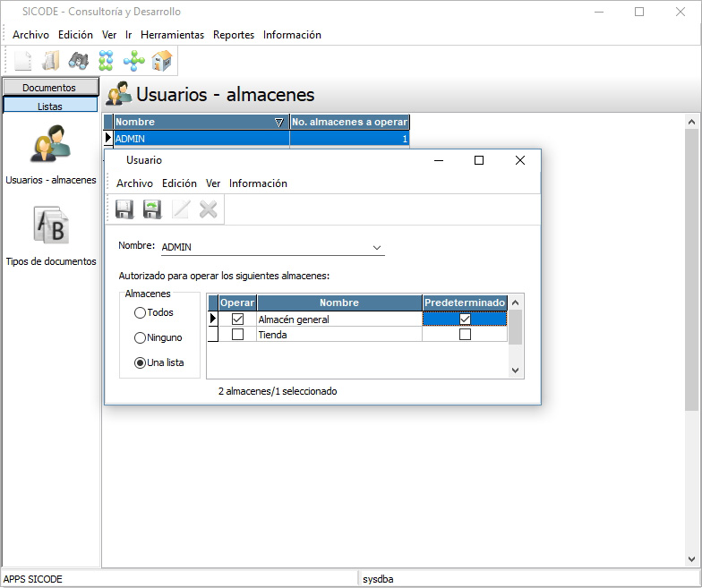Image resolution: width=702 pixels, height=588 pixels.
Task: Open Edición menu in the Usuario dialog
Action: [x=179, y=183]
